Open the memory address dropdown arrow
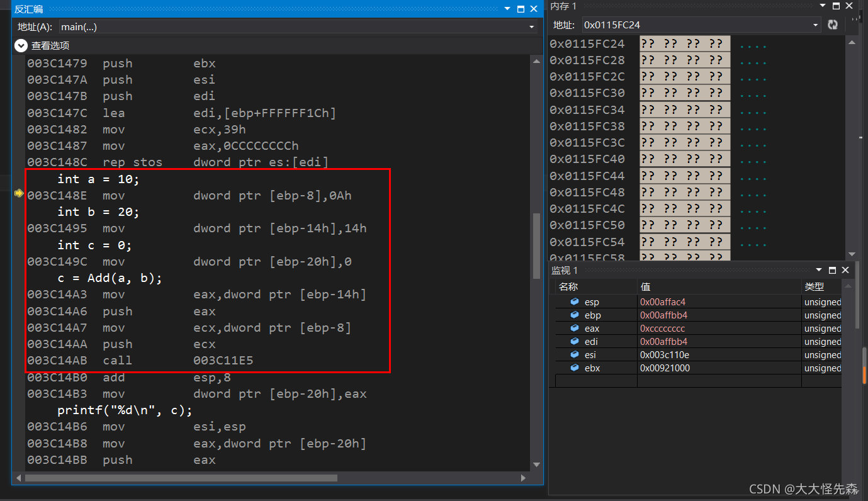 pyautogui.click(x=816, y=25)
